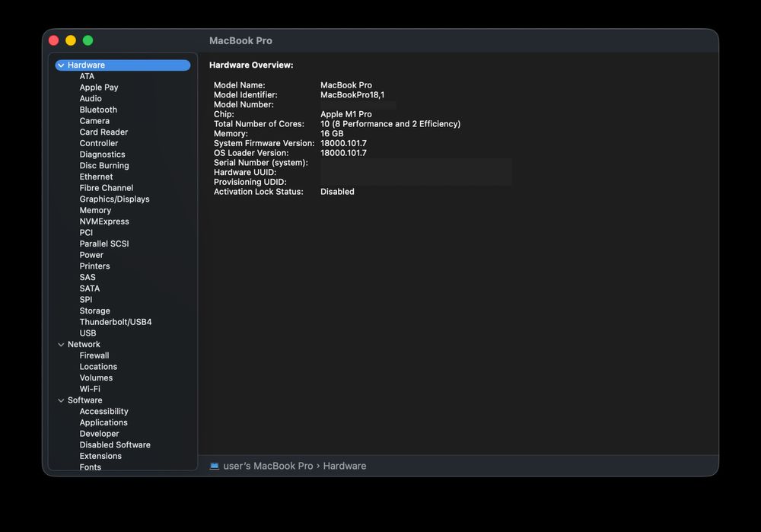This screenshot has height=532, width=761.
Task: Select Parallel SCSI item
Action: [x=104, y=244]
